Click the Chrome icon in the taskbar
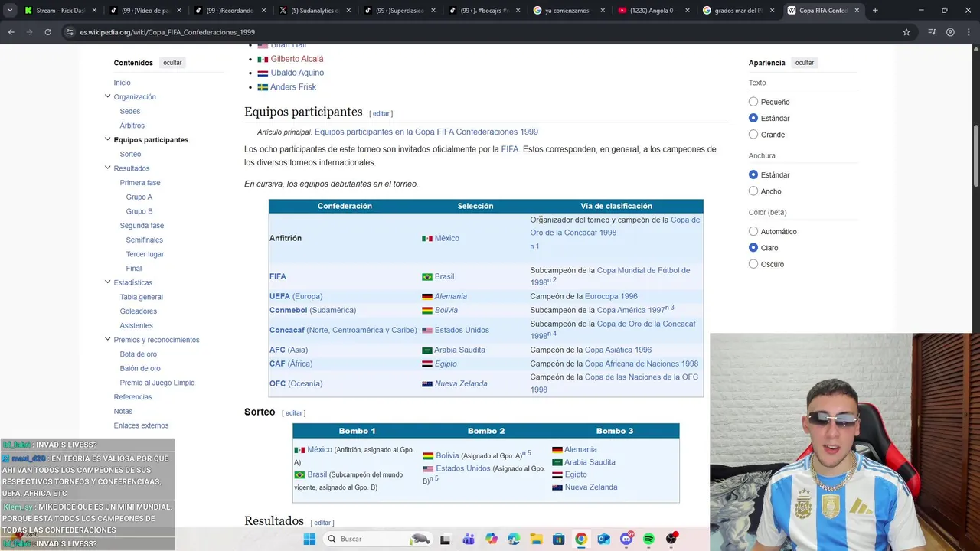980x551 pixels. point(581,539)
